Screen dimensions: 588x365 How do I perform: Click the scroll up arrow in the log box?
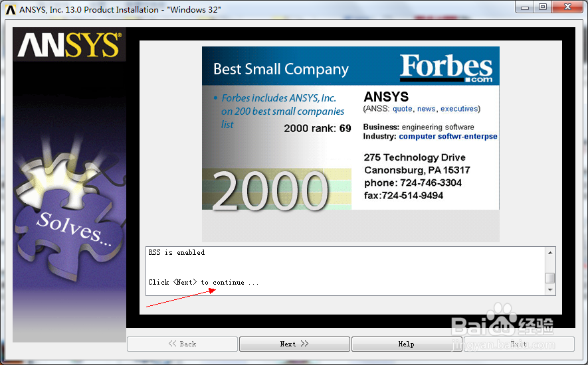[x=550, y=253]
